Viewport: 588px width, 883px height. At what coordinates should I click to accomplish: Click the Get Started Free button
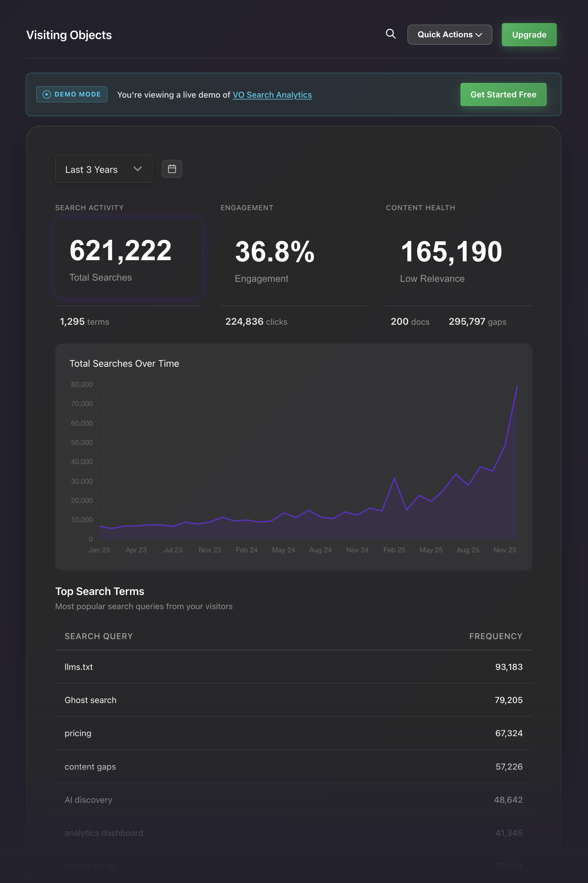(503, 94)
